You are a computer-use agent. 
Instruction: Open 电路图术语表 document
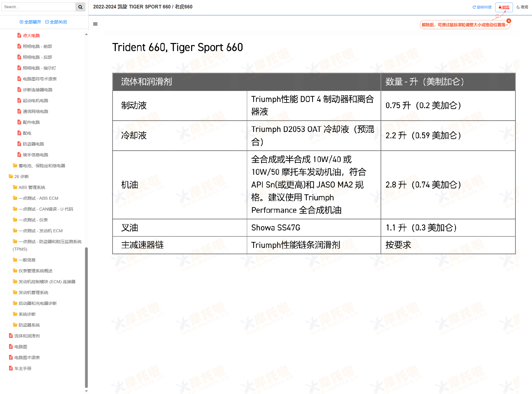(24, 358)
